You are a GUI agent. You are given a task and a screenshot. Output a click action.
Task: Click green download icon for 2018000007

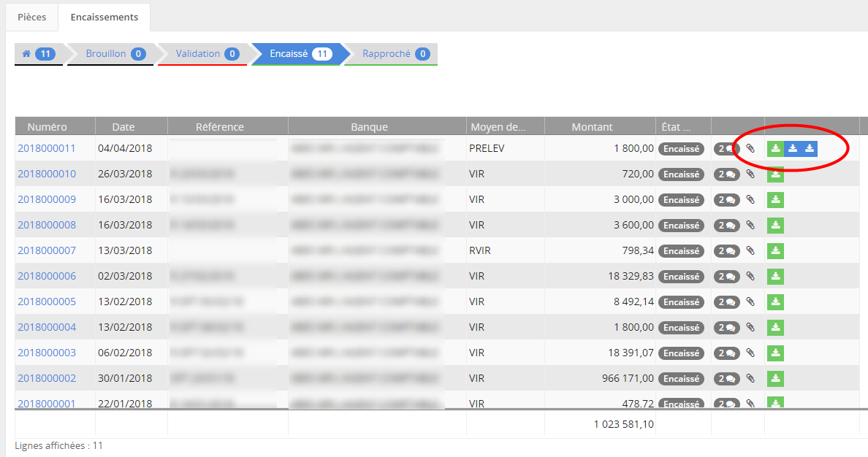click(775, 251)
